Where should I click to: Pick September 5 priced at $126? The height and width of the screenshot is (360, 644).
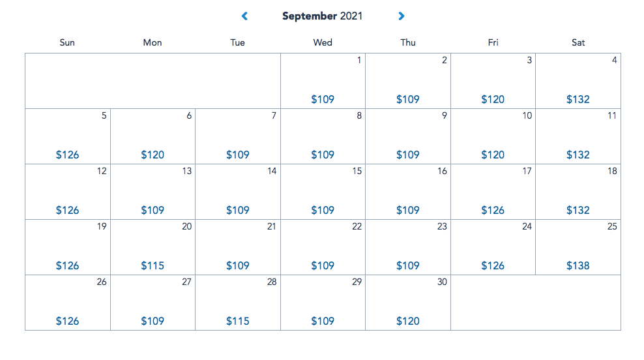tap(68, 137)
